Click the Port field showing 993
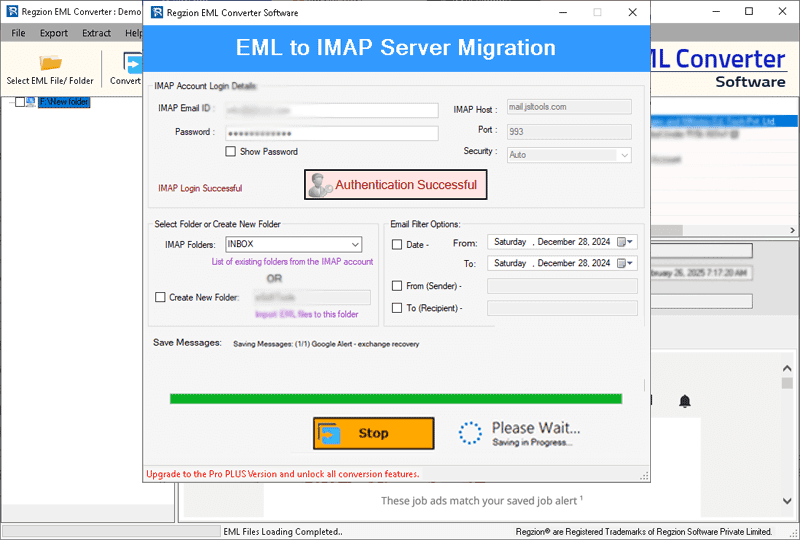Viewport: 800px width, 540px height. (569, 132)
